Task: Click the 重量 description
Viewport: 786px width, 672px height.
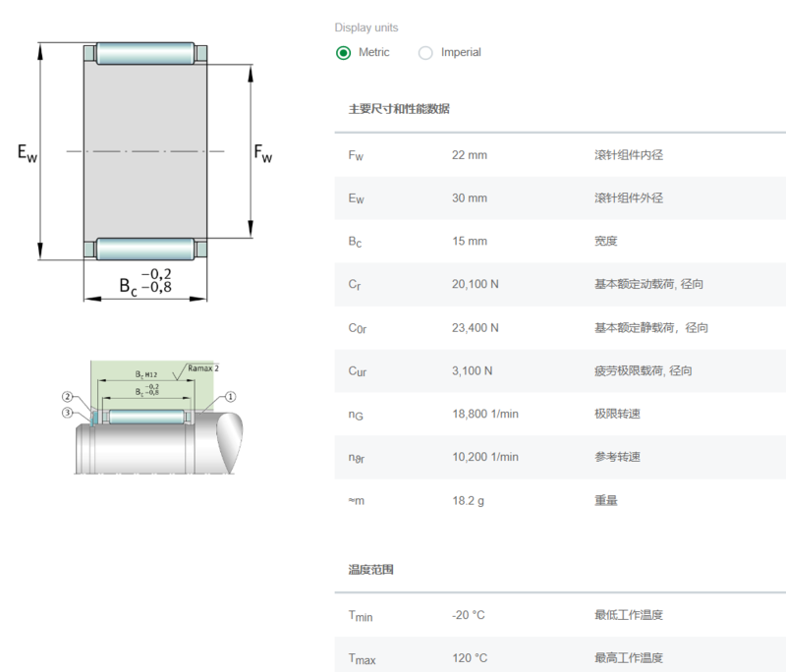Action: (605, 501)
